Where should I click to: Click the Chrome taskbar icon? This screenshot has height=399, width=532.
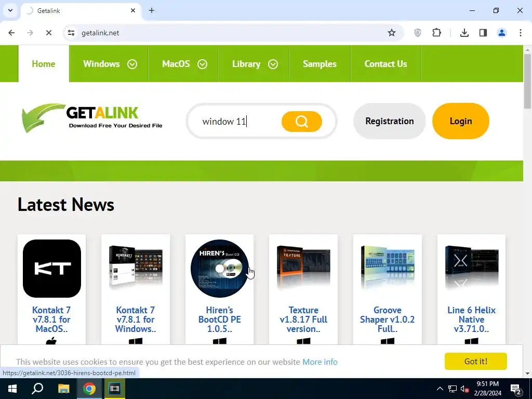pyautogui.click(x=89, y=389)
